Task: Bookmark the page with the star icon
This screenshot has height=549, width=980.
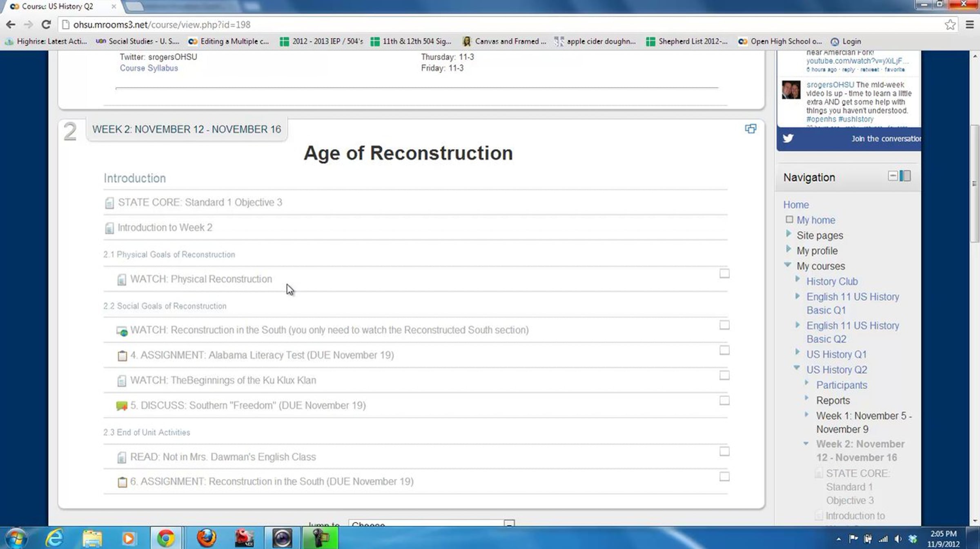Action: click(950, 25)
